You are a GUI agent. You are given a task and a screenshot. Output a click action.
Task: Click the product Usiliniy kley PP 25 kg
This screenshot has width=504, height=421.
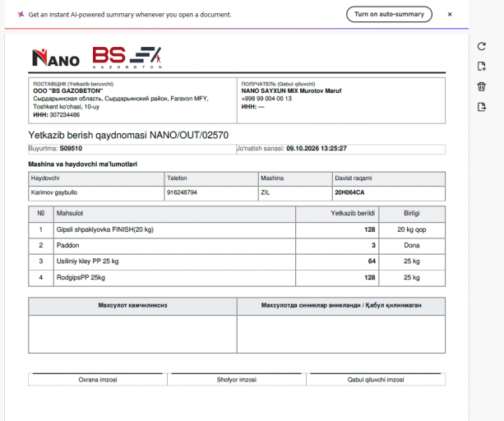(x=87, y=261)
